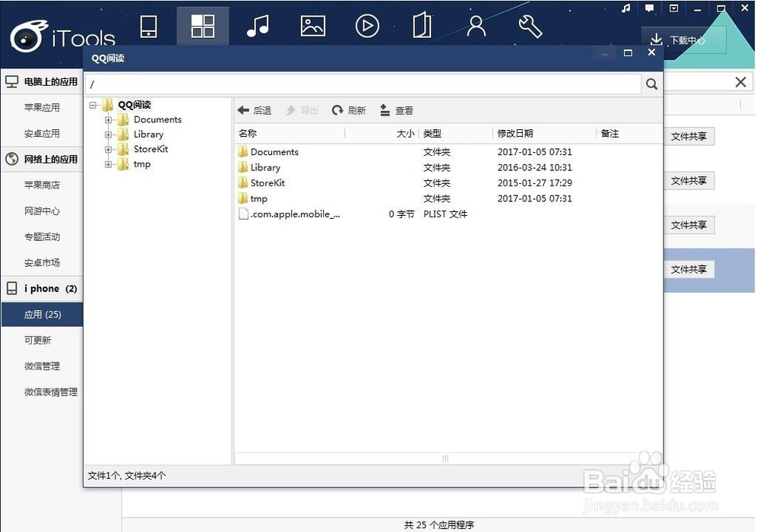Open 可更新 in the sidebar
Viewport: 760px width, 532px height.
[38, 340]
